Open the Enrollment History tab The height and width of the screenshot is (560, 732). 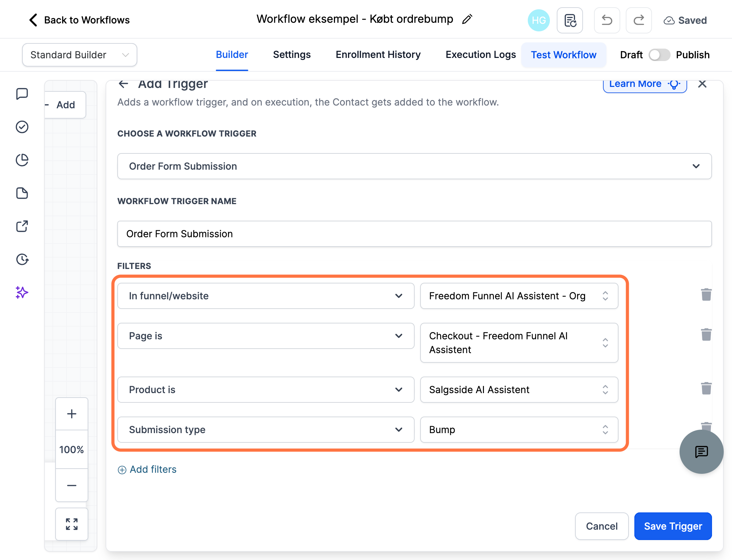(x=378, y=55)
